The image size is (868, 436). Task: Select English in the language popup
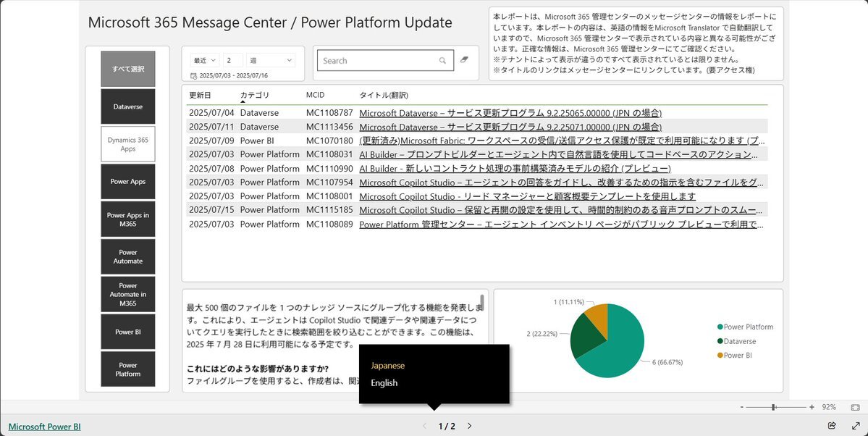click(384, 383)
